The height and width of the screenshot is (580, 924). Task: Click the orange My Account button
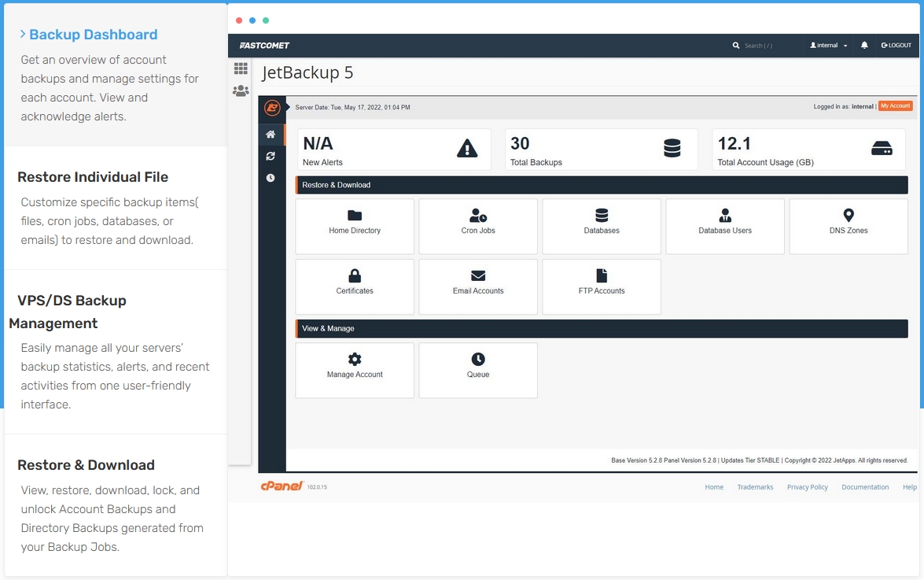coord(895,106)
